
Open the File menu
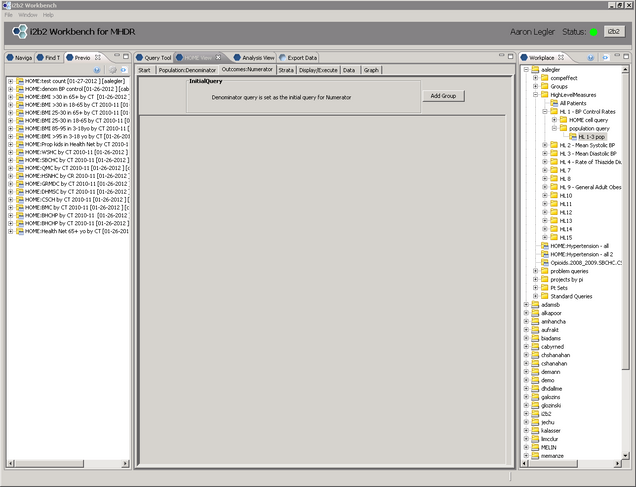click(9, 15)
